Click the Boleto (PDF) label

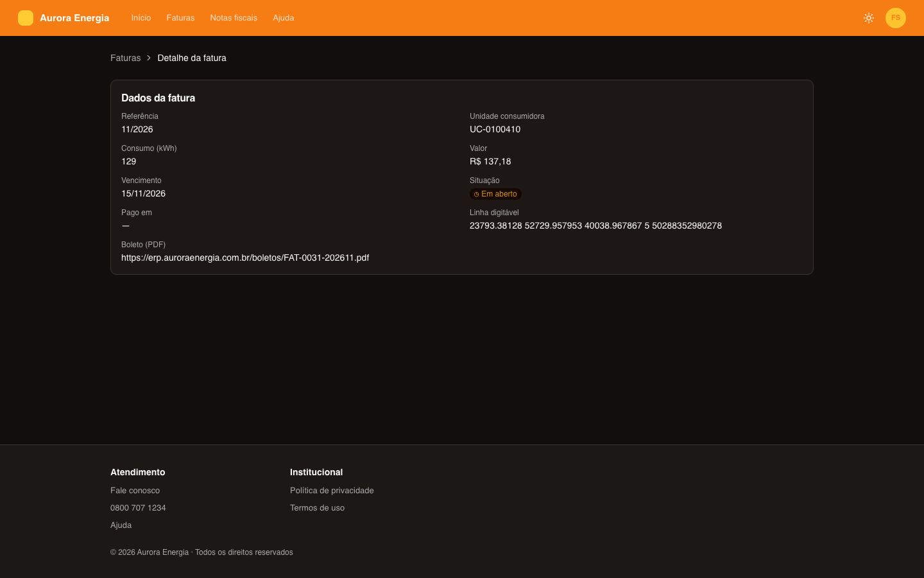(x=143, y=245)
